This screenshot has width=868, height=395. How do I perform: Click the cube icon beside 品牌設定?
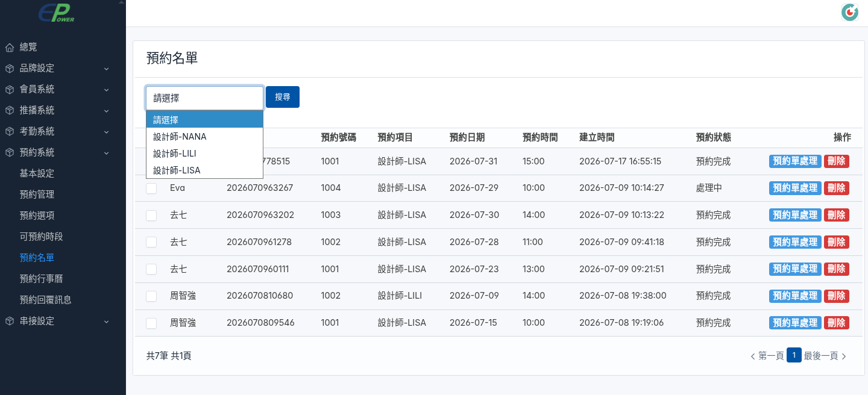(10, 69)
